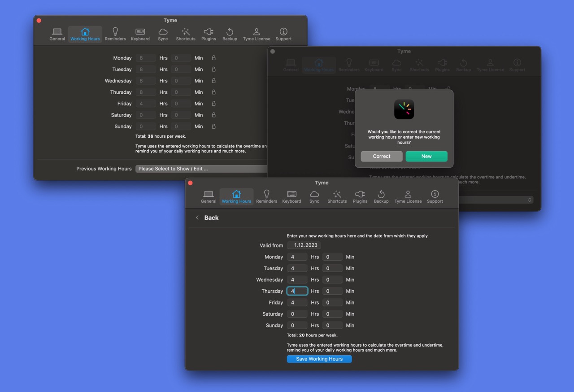Screen dimensions: 574x392
Task: Click the lock icon beside Tuesday
Action: pyautogui.click(x=213, y=70)
